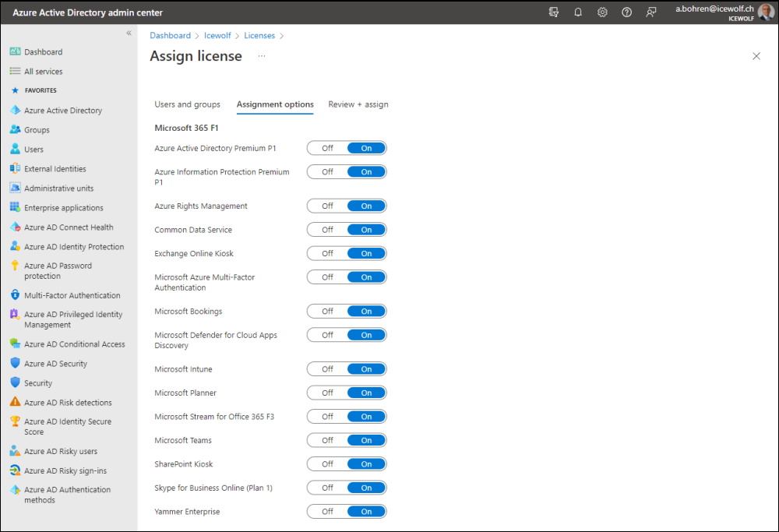Screen dimensions: 779x532
Task: Close the Assign license pane
Action: point(756,56)
